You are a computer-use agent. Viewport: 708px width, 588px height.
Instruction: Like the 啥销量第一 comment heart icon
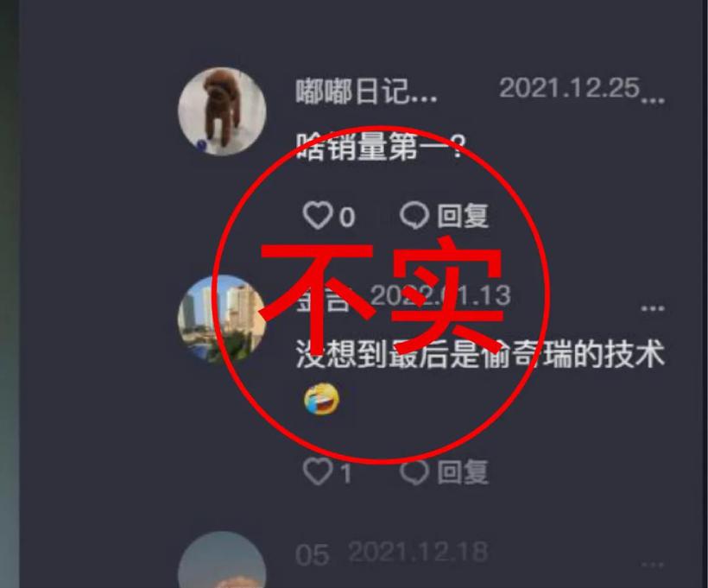(x=317, y=215)
